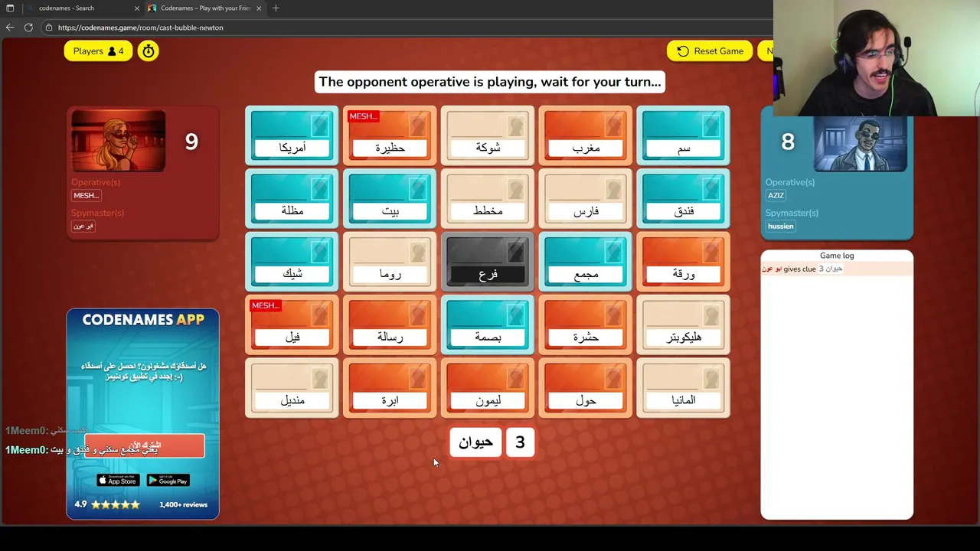Close the 'Codenames – Play with your Friends' tab
The image size is (980, 551).
click(x=259, y=8)
